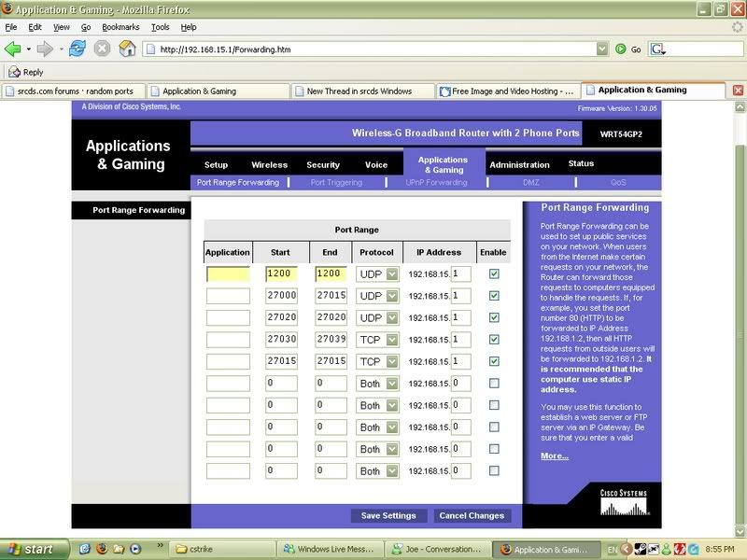The width and height of the screenshot is (747, 560).
Task: Uncheck Enable for the 27000-27015 UDP rule
Action: 494,296
